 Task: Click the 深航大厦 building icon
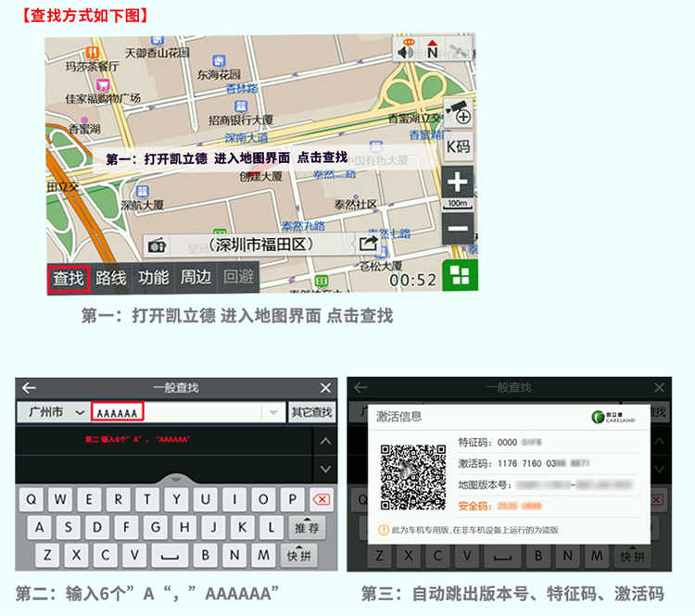[x=143, y=192]
